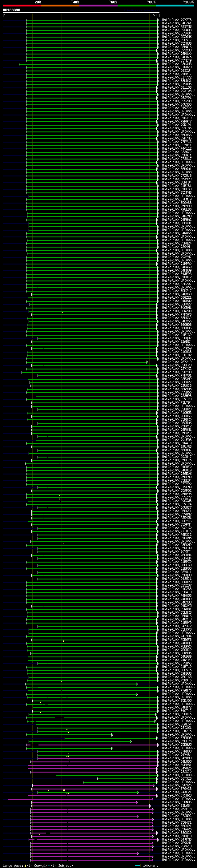This screenshot has height=868, width=197.
Task: Click the UniRef100_B5M747 label
Action: tap(176, 291)
